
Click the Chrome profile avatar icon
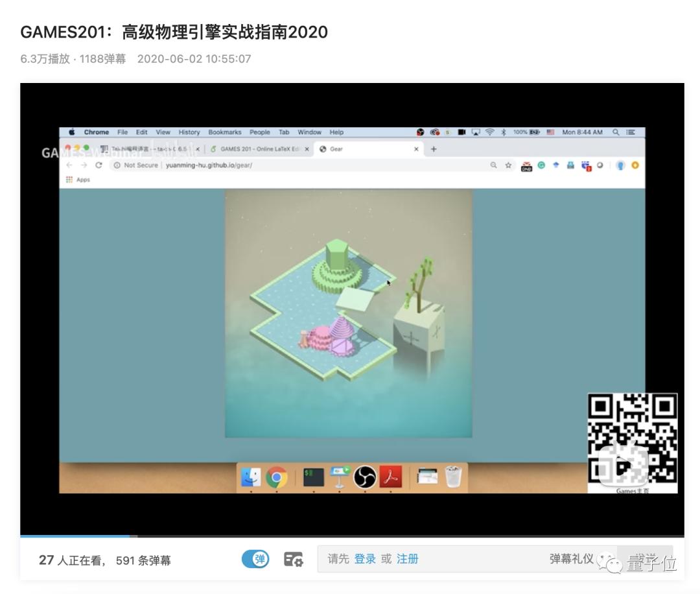click(620, 166)
